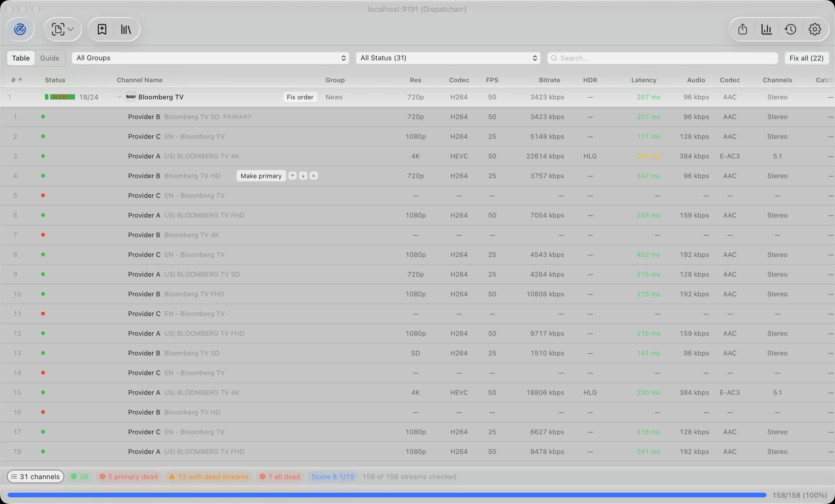Image resolution: width=835 pixels, height=504 pixels.
Task: Open the history clock icon
Action: click(x=790, y=29)
